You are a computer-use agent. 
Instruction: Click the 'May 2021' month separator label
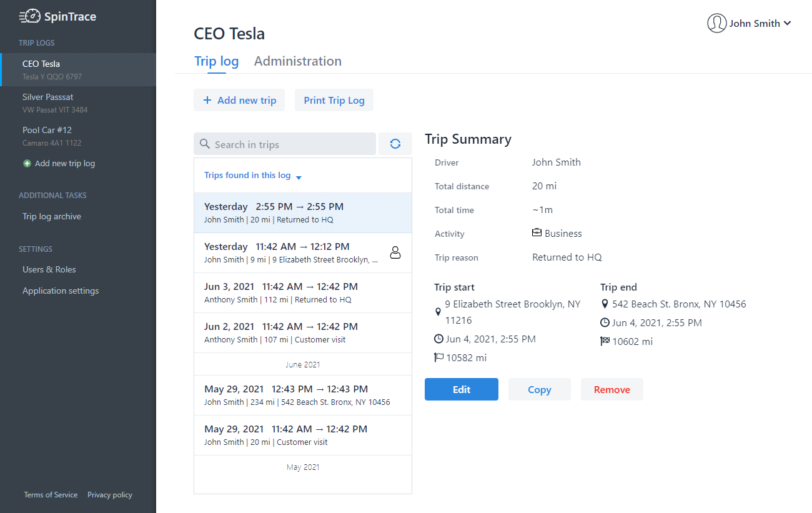pyautogui.click(x=303, y=467)
